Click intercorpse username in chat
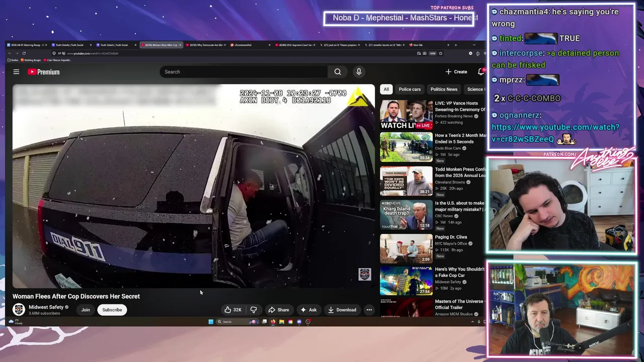 click(521, 53)
